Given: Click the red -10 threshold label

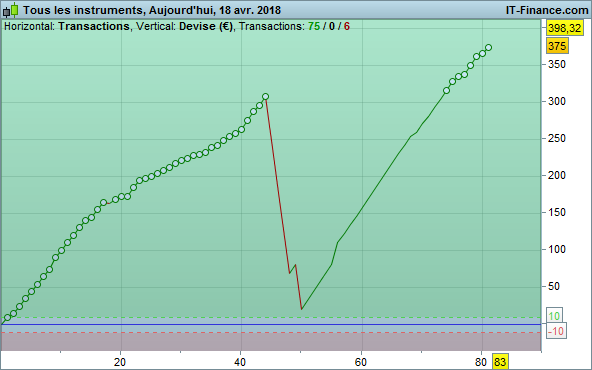Looking at the screenshot, I should point(556,331).
